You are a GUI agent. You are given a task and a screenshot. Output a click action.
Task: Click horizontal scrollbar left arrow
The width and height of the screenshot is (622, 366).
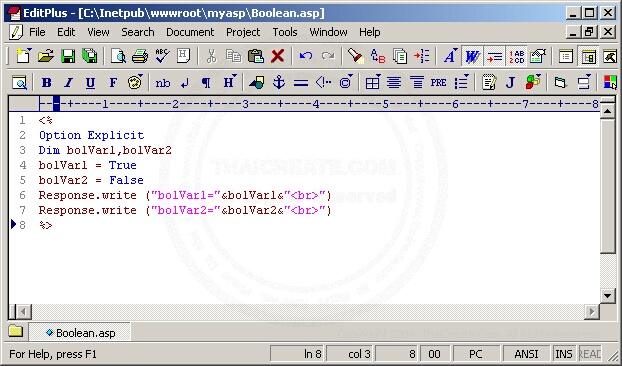[x=23, y=312]
